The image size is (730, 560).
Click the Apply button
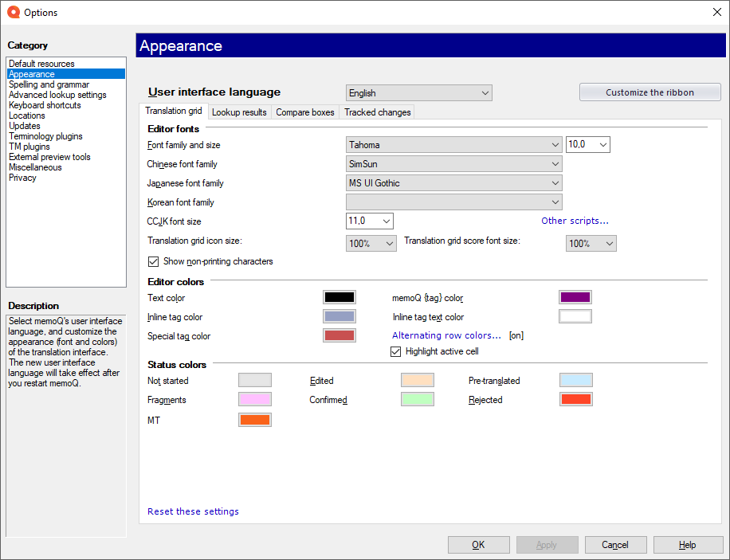click(x=547, y=545)
